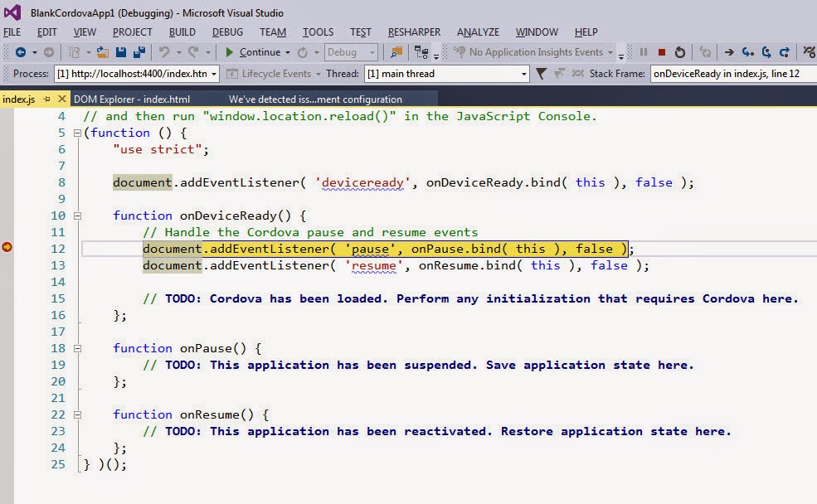Open navigate backward history dropdown arrow

[x=34, y=52]
